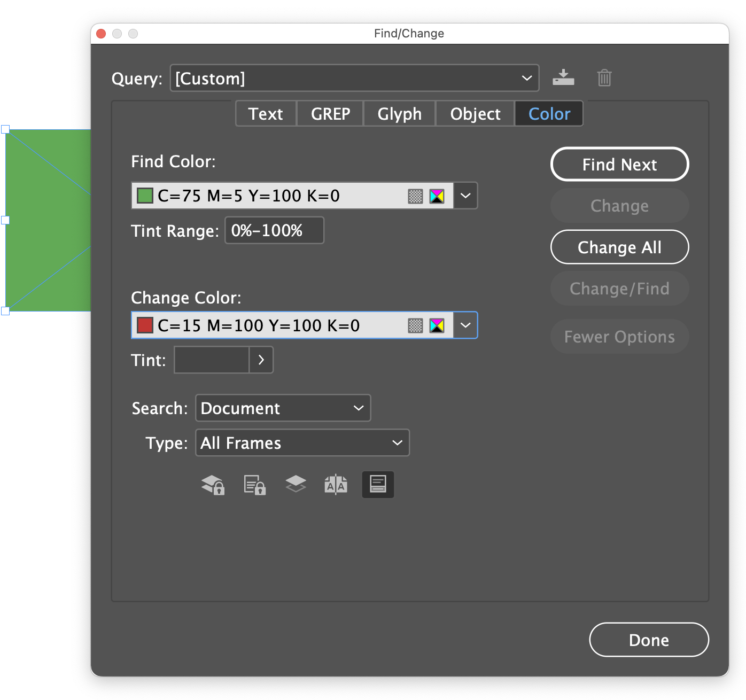Toggle Include Locked Stories option
Viewport: 746px width, 700px height.
point(254,485)
